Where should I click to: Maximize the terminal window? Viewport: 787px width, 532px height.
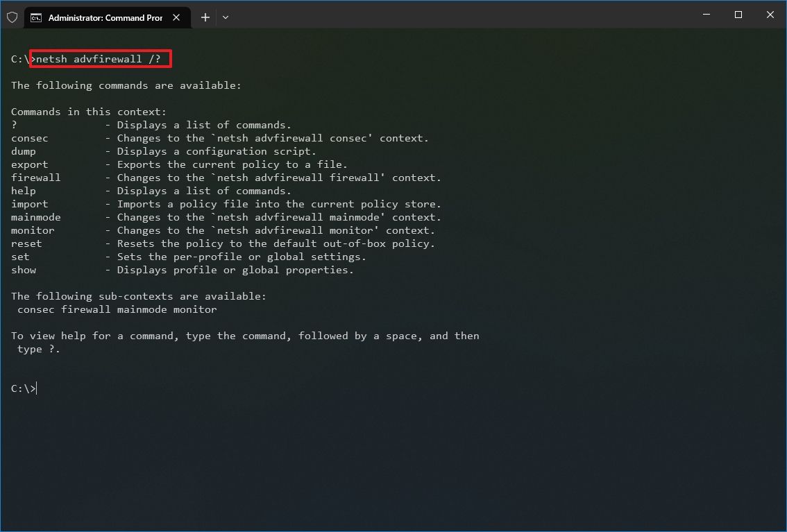(x=738, y=15)
